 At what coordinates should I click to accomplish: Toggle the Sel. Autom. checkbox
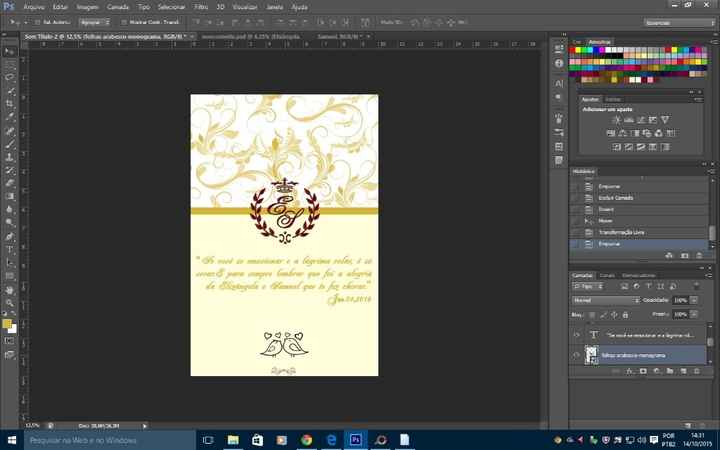coord(38,22)
